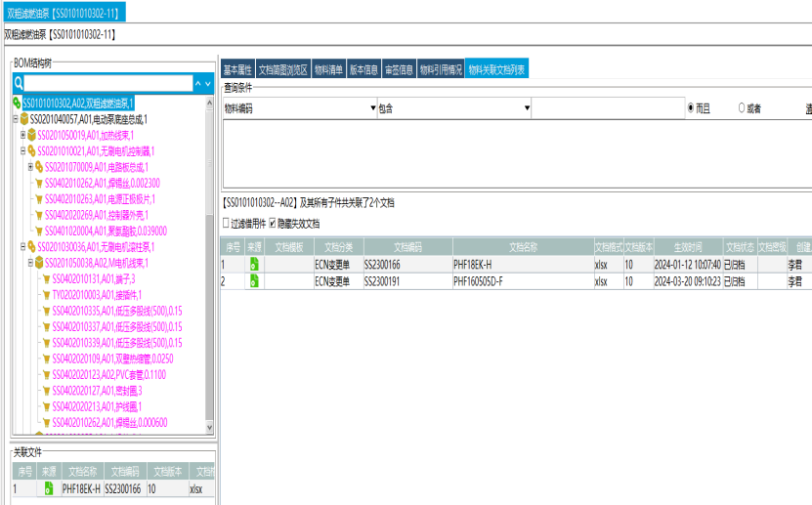Screen dimensions: 812x505
Task: Open the 包含 condition dropdown
Action: [527, 108]
